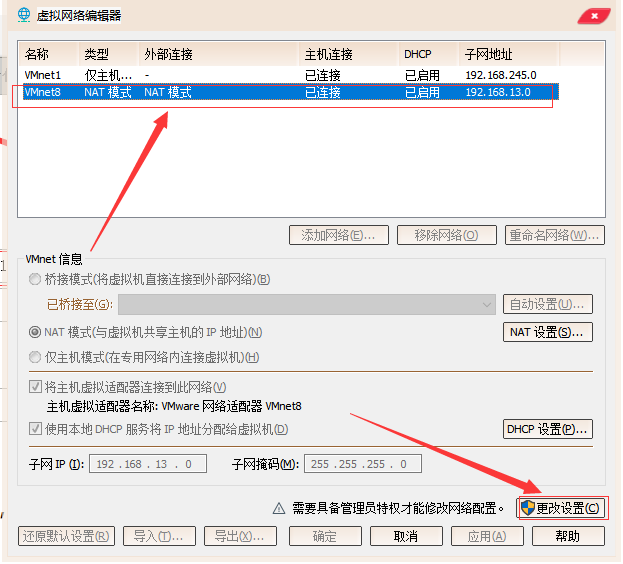The image size is (623, 564).
Task: Select the VMnet8 network row
Action: pos(290,92)
